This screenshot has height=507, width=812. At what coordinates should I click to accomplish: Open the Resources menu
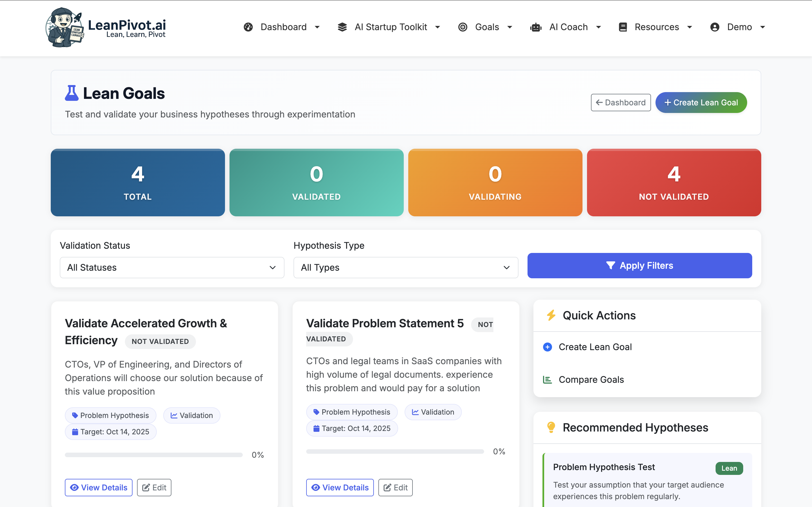pos(657,27)
